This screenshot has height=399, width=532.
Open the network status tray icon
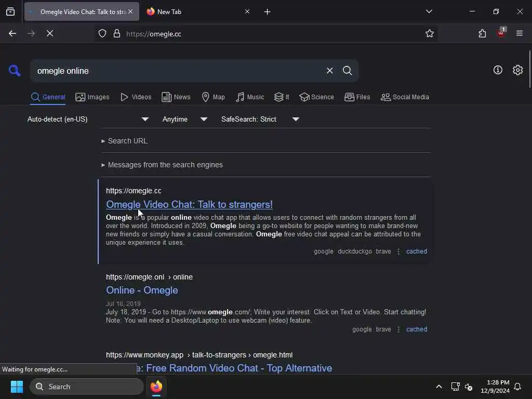455,387
